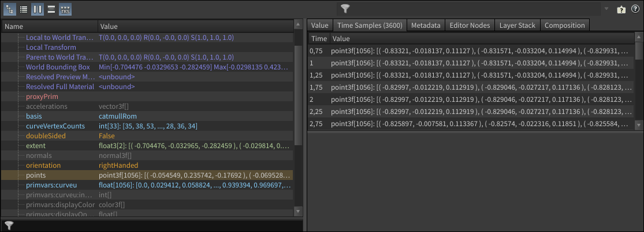
Task: Open the pane help box icon
Action: [621, 9]
